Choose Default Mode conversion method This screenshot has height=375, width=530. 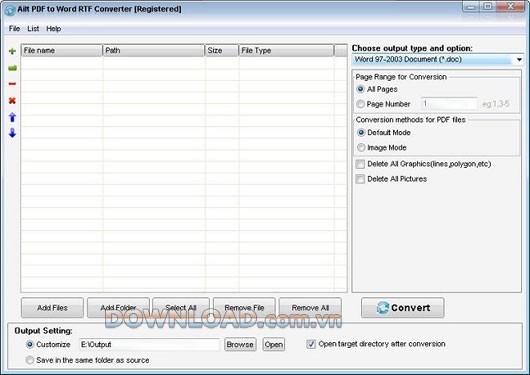(x=361, y=133)
